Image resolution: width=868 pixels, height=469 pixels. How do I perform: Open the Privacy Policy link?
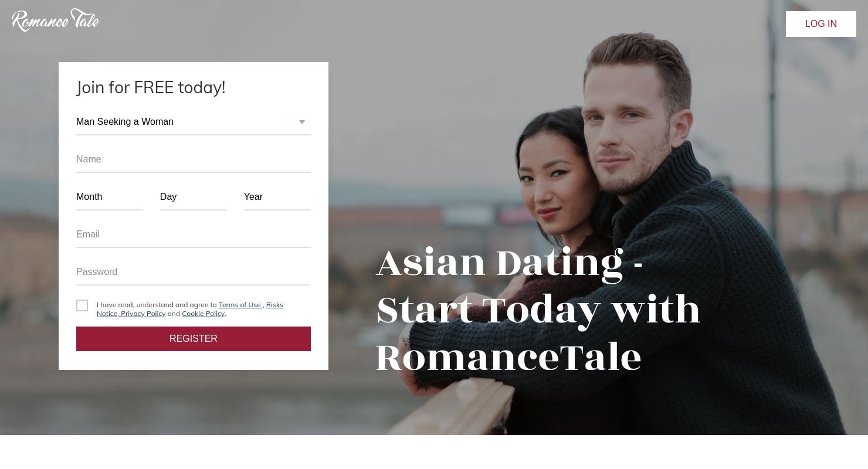click(143, 314)
